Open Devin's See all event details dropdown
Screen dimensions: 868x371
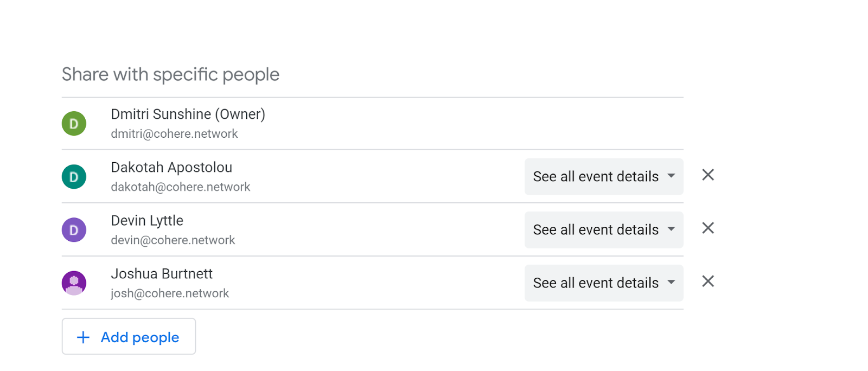604,229
